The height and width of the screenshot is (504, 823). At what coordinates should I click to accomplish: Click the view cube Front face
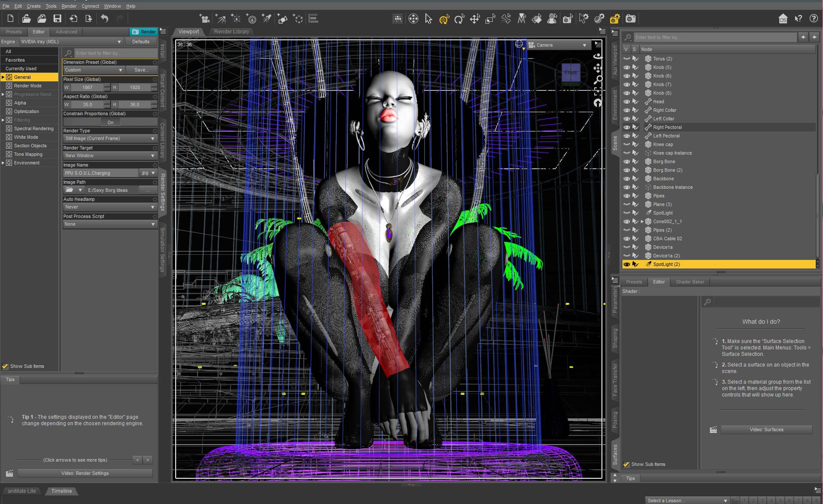pyautogui.click(x=571, y=73)
